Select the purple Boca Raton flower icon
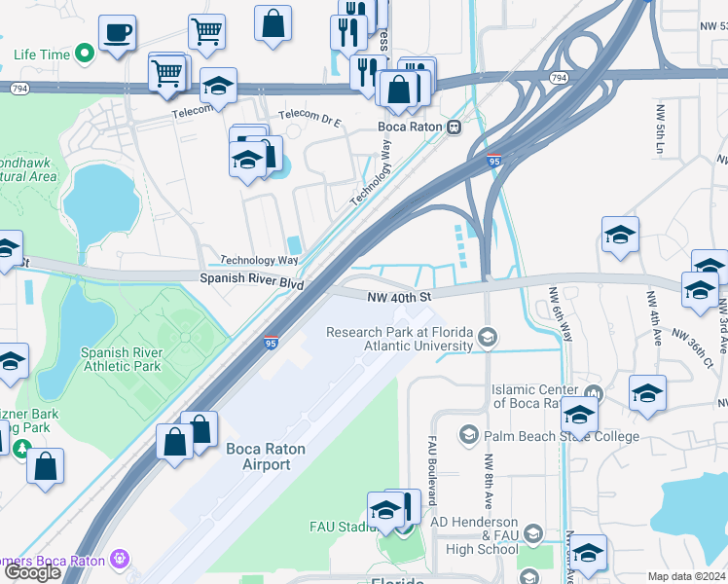The width and height of the screenshot is (728, 584). pyautogui.click(x=121, y=559)
